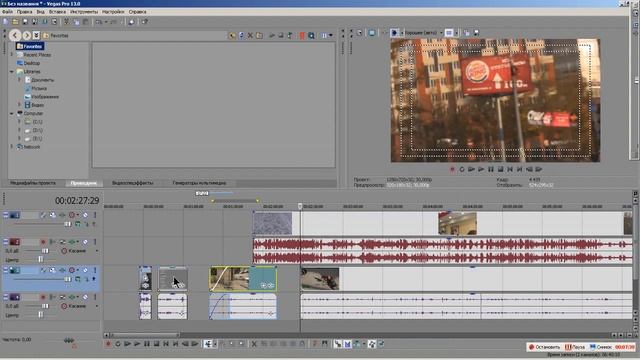Pause playback in the timeline transport bar

[147, 344]
